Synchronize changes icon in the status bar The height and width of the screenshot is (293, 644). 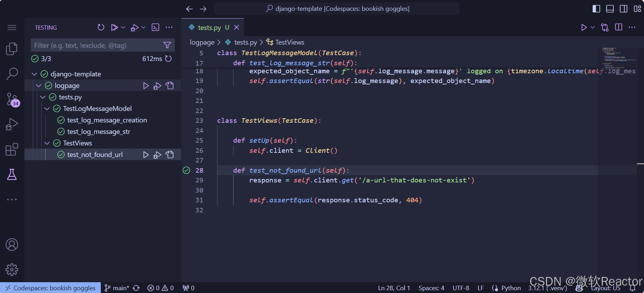point(136,288)
